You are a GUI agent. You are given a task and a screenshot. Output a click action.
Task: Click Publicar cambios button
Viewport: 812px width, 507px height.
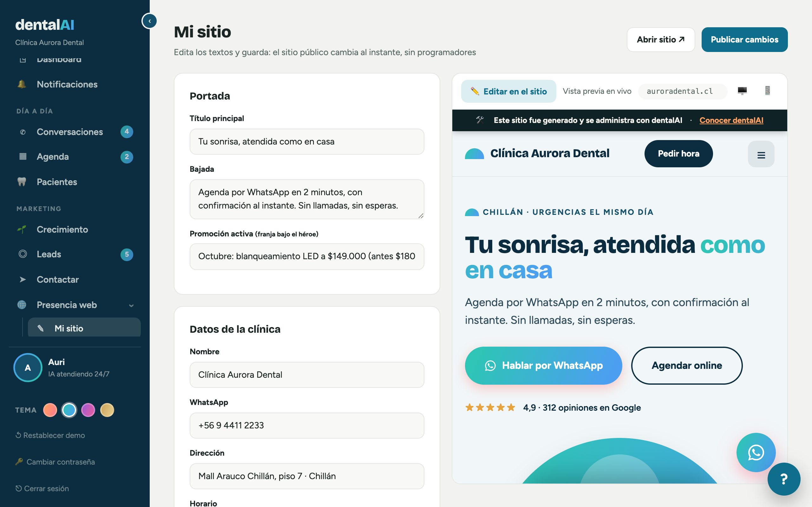tap(744, 40)
